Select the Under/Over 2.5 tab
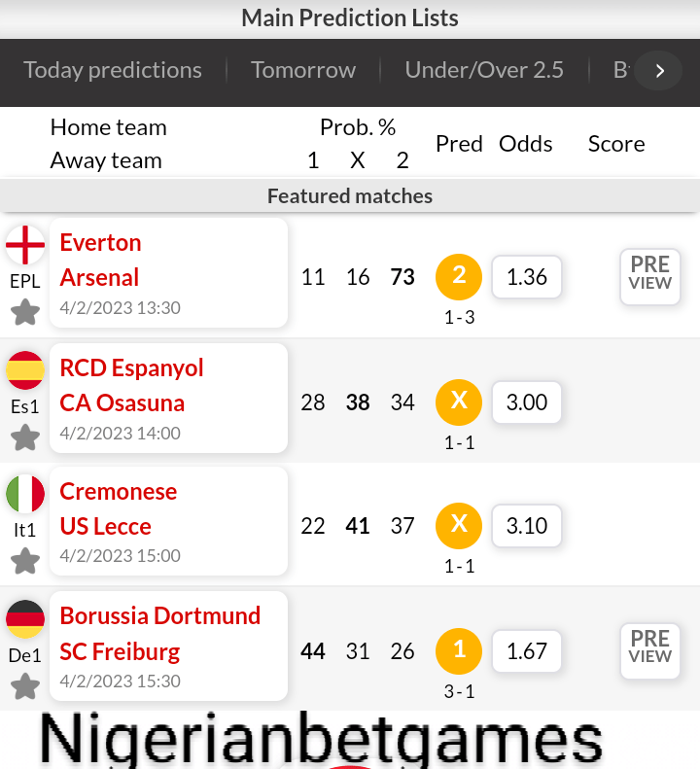Image resolution: width=700 pixels, height=769 pixels. click(x=484, y=70)
